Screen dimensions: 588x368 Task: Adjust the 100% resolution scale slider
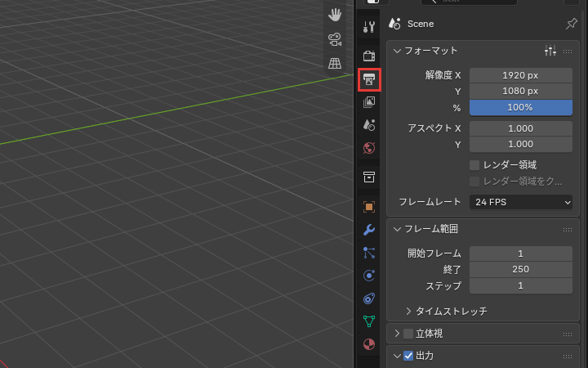click(x=521, y=107)
